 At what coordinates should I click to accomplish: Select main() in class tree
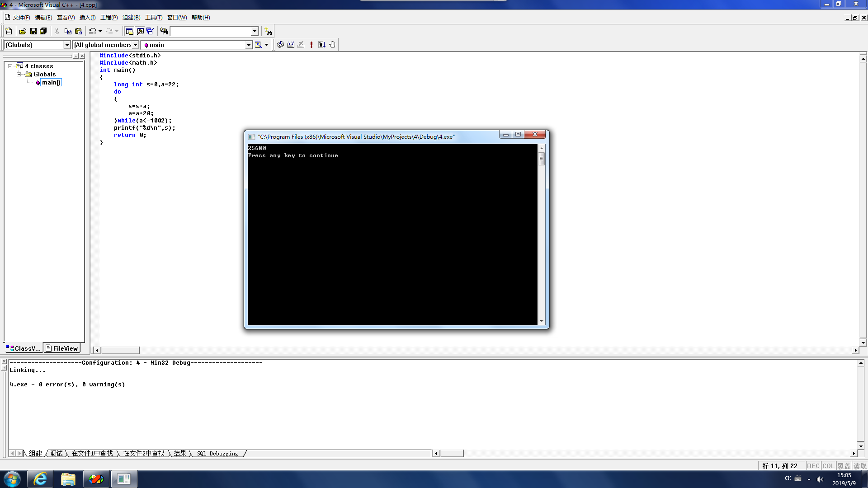coord(51,82)
